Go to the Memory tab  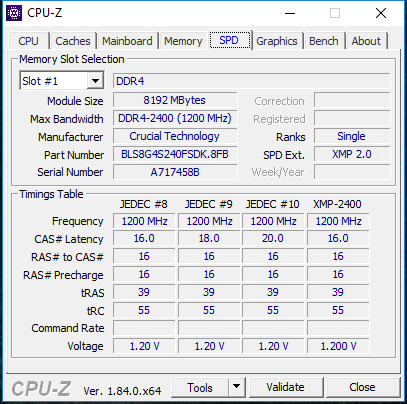pos(183,41)
